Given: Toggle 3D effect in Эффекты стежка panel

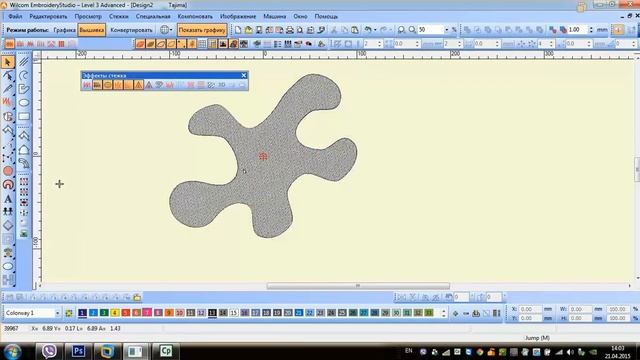Looking at the screenshot, I should [222, 85].
